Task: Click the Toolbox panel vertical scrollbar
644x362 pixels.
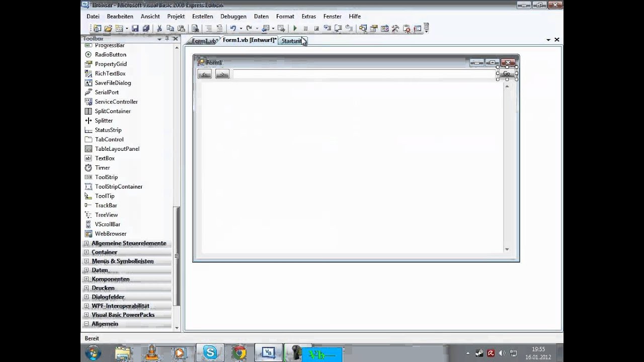Action: tap(176, 256)
